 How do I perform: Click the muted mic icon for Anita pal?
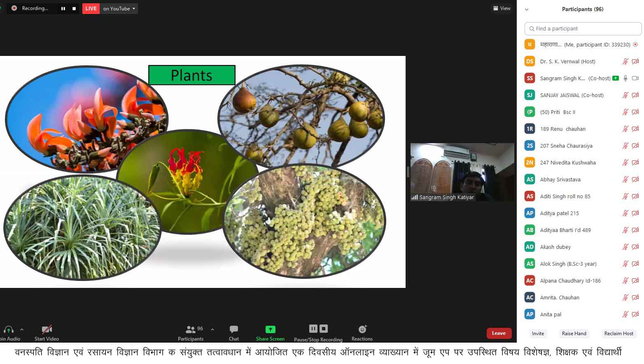point(625,314)
